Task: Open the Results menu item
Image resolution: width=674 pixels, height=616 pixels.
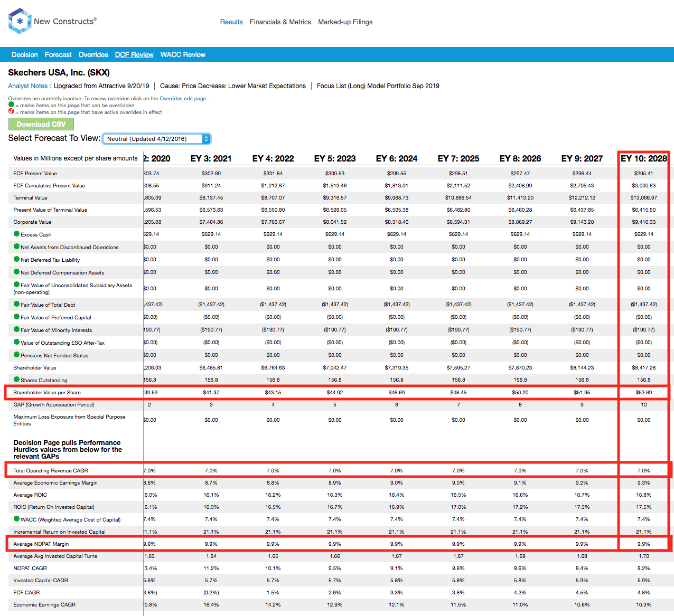Action: coord(231,22)
